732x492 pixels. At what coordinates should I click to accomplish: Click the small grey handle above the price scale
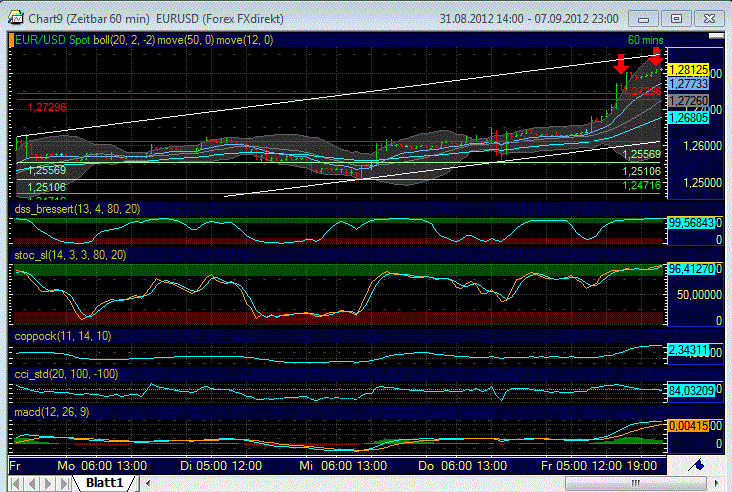(x=716, y=35)
